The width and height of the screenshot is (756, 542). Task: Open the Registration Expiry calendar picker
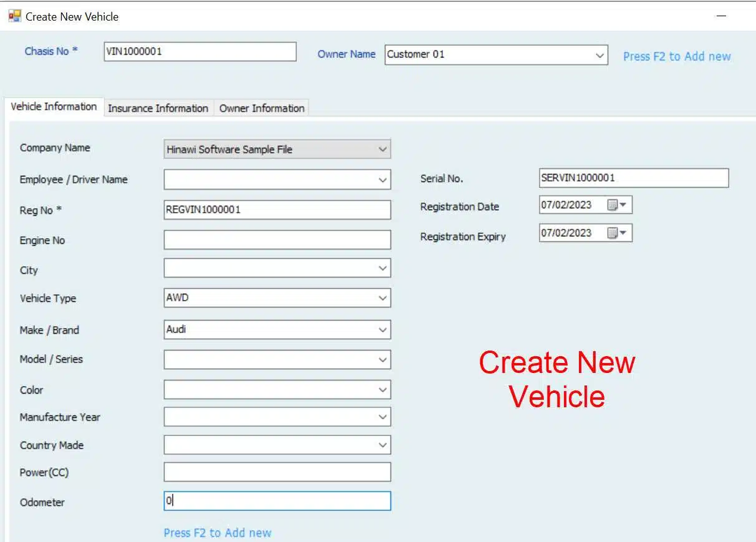coord(617,233)
